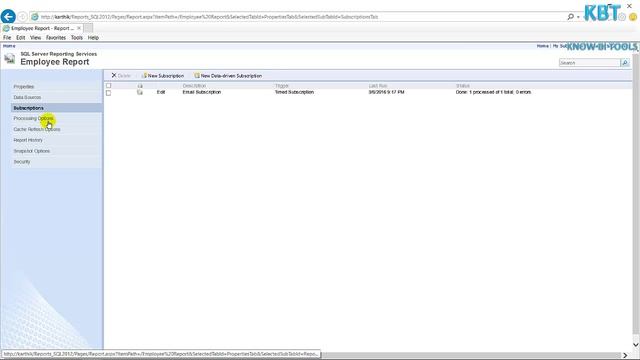Open the address bar search magnifier
The image size is (640, 360).
570,17
